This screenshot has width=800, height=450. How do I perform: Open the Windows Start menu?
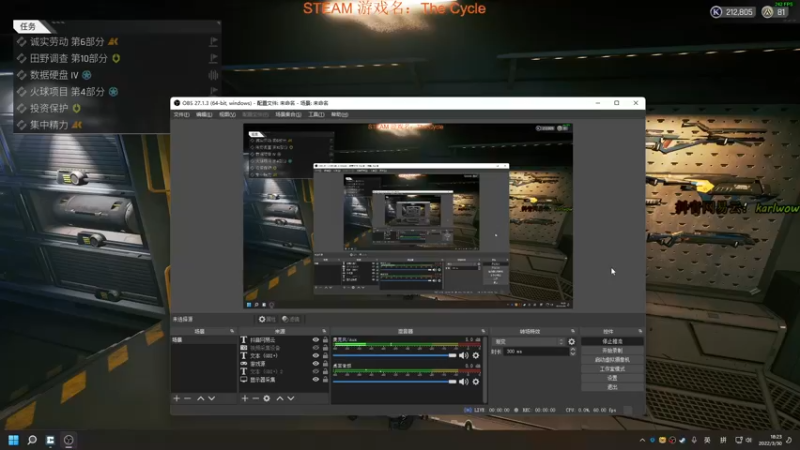pyautogui.click(x=14, y=440)
